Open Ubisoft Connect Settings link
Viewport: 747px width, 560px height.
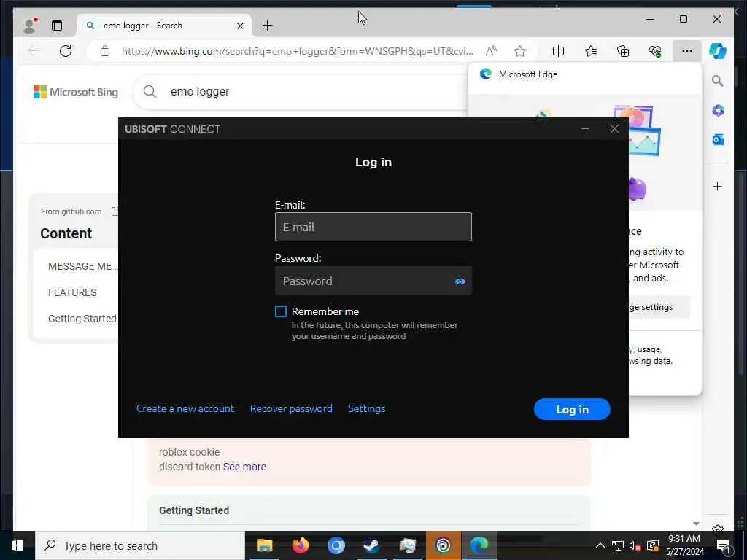366,408
